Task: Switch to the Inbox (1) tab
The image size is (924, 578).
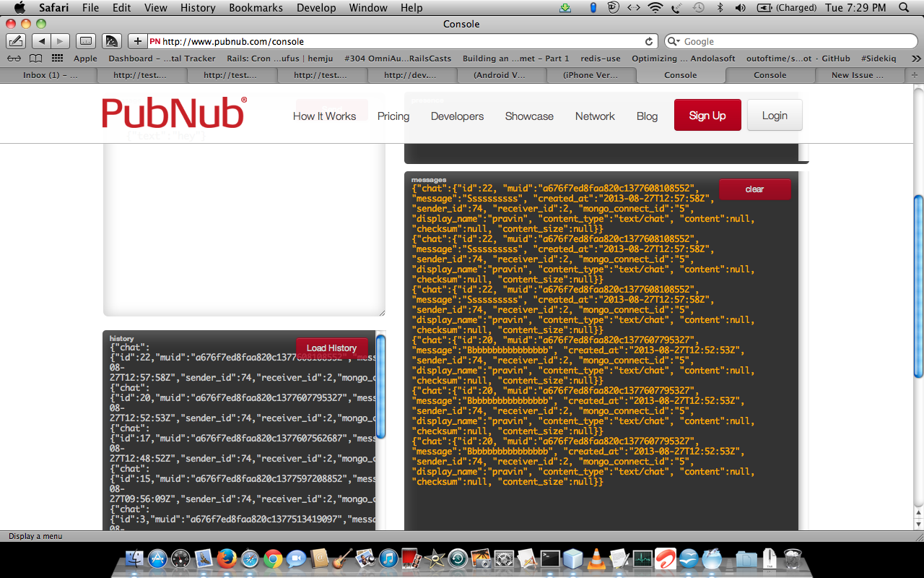Action: pos(51,75)
